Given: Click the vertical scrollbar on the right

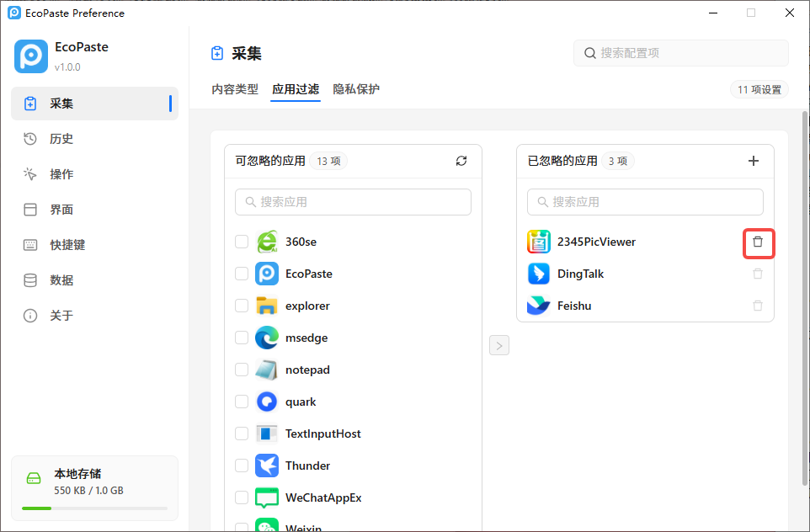Looking at the screenshot, I should [804, 298].
